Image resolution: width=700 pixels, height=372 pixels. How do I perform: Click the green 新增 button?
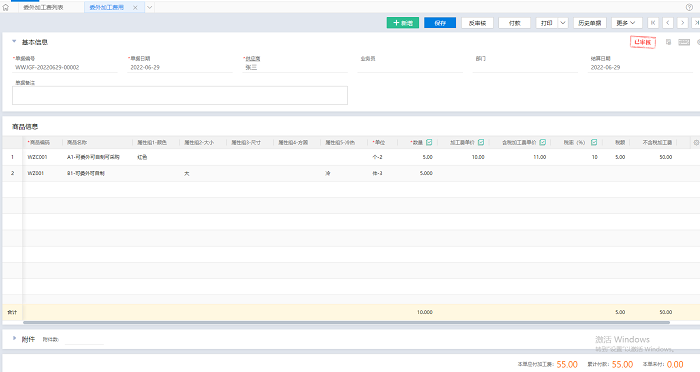403,23
